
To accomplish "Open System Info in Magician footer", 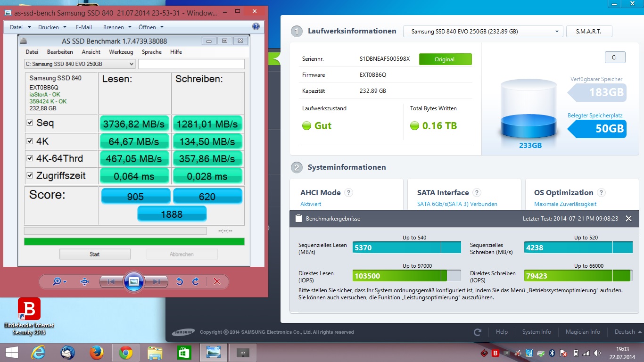I will pos(537,332).
